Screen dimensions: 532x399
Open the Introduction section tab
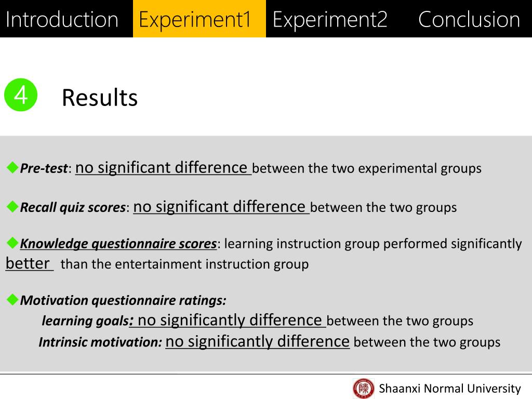click(x=62, y=19)
